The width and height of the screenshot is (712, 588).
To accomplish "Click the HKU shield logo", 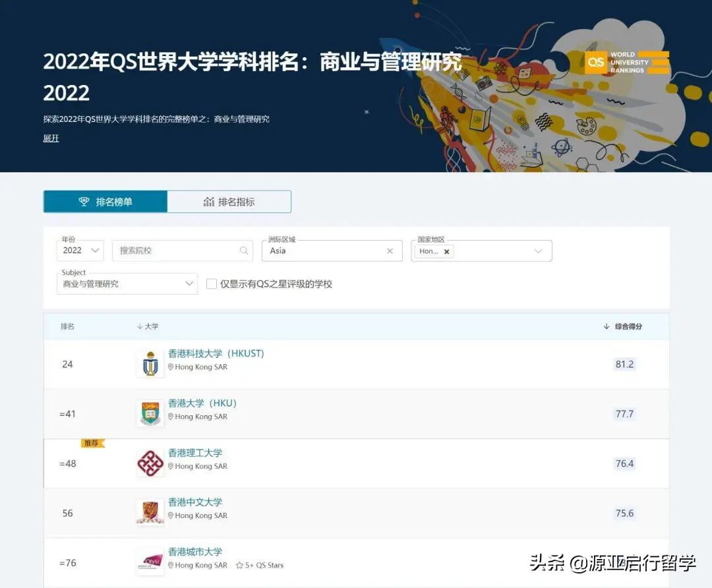I will tap(150, 413).
